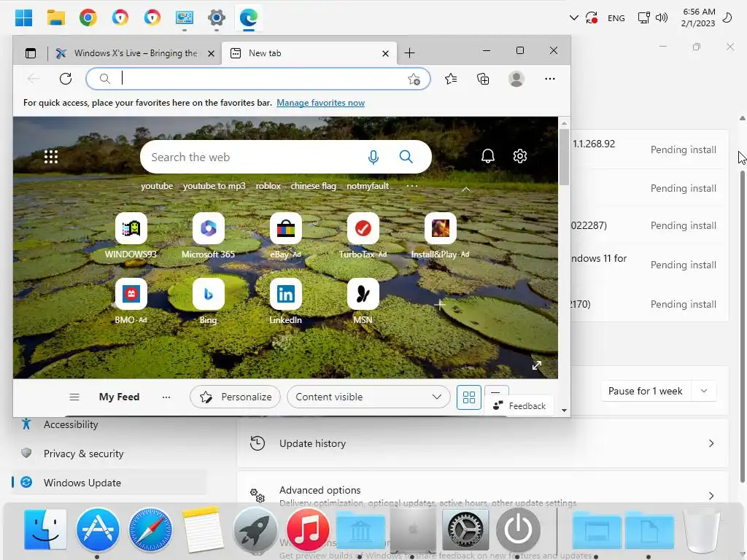
Task: Open Advanced options in Settings window
Action: point(483,496)
